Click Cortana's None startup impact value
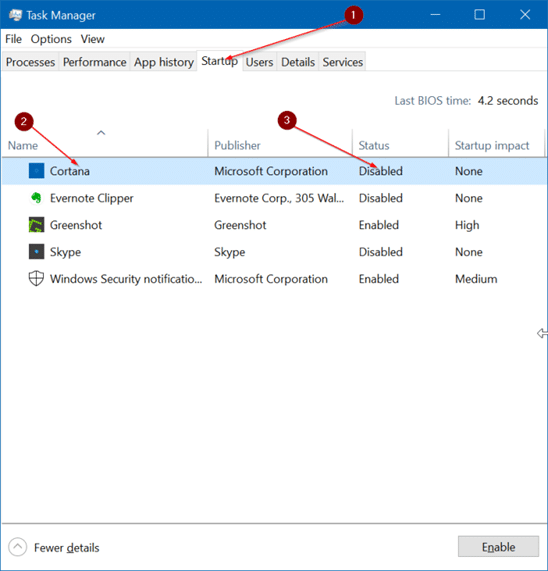 (469, 171)
